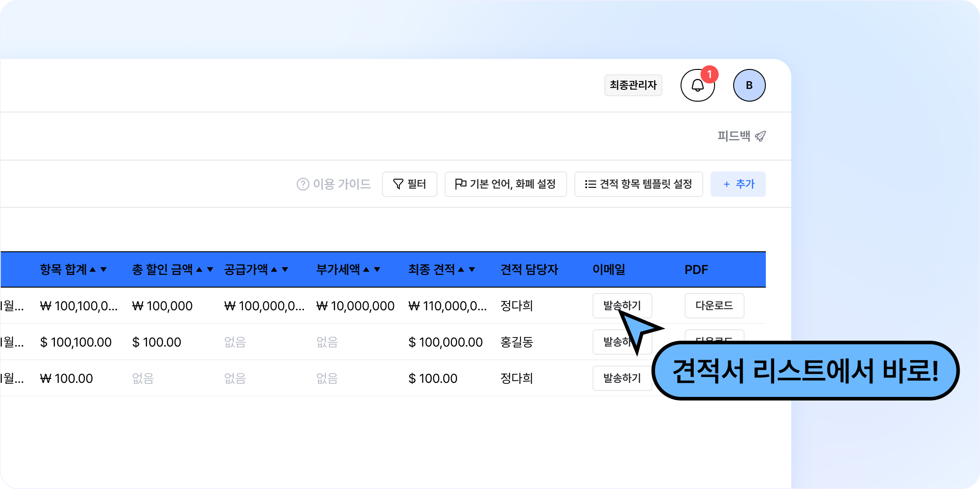Select the 총 할인 금액 cell ₩ 100,000
The image size is (980, 489).
tap(162, 306)
